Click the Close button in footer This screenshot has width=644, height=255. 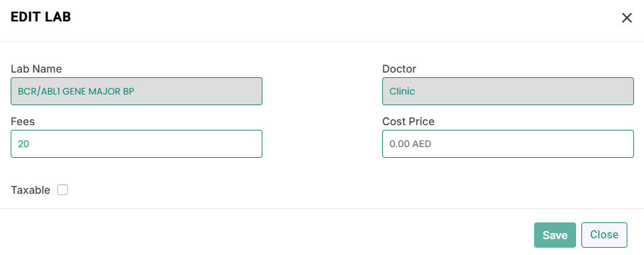[604, 235]
